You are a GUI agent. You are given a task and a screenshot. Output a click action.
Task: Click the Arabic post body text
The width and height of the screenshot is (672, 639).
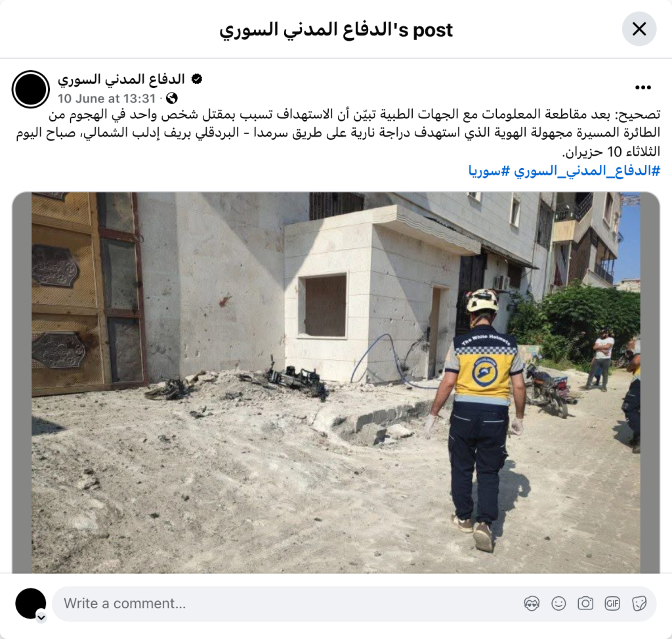click(x=338, y=133)
